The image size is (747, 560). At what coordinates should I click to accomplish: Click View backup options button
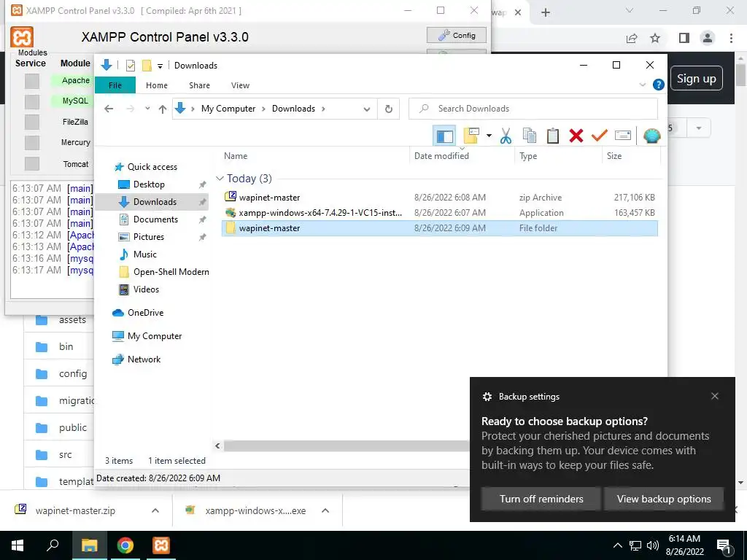click(x=664, y=499)
